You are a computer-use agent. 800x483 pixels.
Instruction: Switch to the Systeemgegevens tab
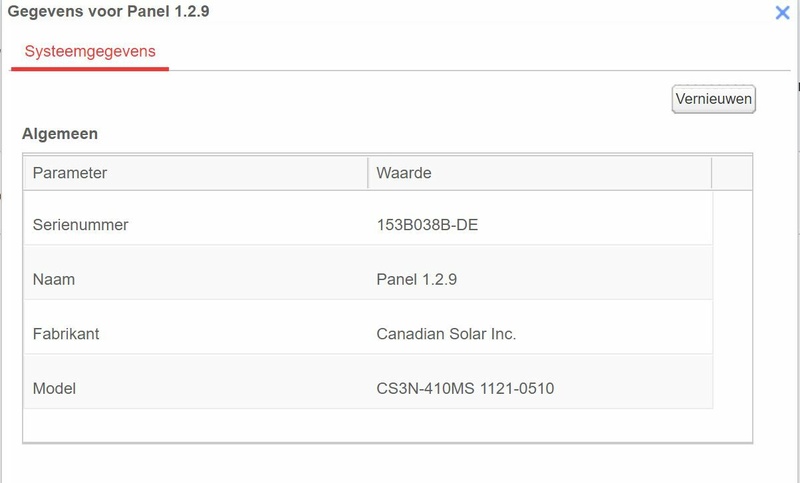coord(90,51)
